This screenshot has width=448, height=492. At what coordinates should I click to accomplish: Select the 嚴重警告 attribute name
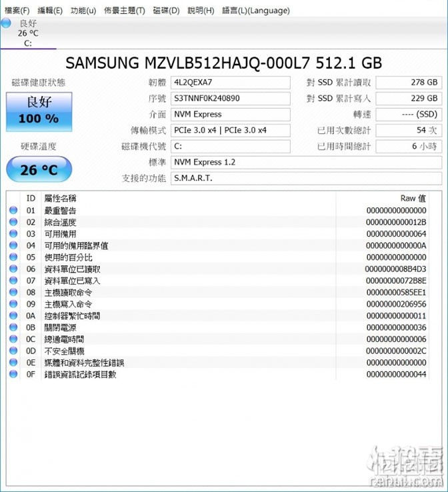60,211
